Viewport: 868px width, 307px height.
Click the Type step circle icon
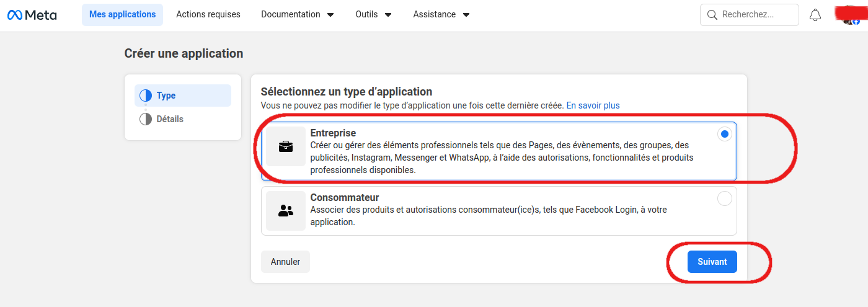coord(146,96)
